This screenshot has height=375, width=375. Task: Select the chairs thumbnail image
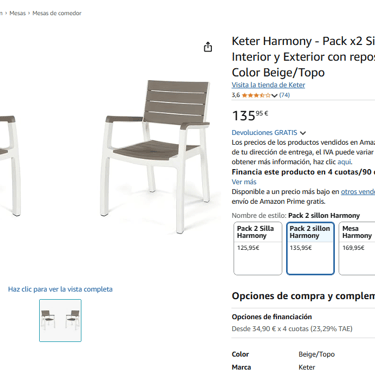pyautogui.click(x=60, y=320)
